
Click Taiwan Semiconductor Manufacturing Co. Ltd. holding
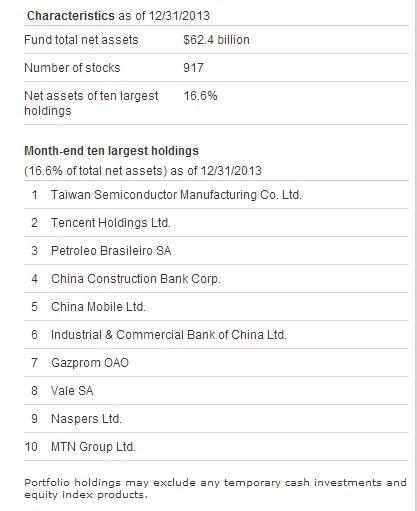(x=176, y=195)
